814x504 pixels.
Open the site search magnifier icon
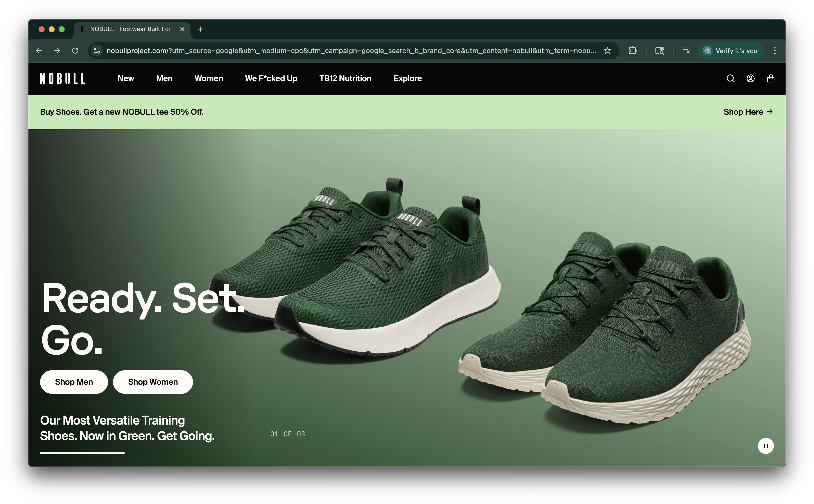pyautogui.click(x=730, y=78)
